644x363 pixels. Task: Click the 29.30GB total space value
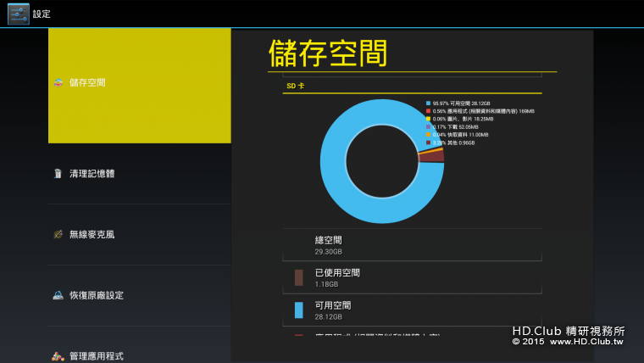pos(328,252)
